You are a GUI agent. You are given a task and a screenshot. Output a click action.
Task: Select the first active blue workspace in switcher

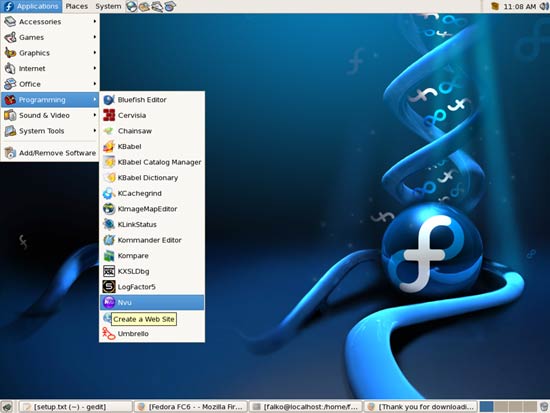pyautogui.click(x=486, y=407)
